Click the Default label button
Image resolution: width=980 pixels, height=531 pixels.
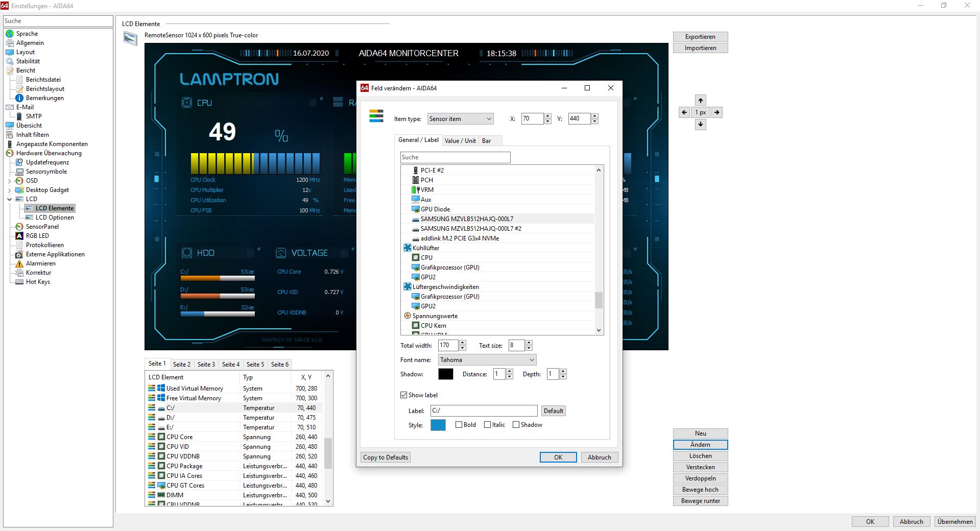click(554, 411)
